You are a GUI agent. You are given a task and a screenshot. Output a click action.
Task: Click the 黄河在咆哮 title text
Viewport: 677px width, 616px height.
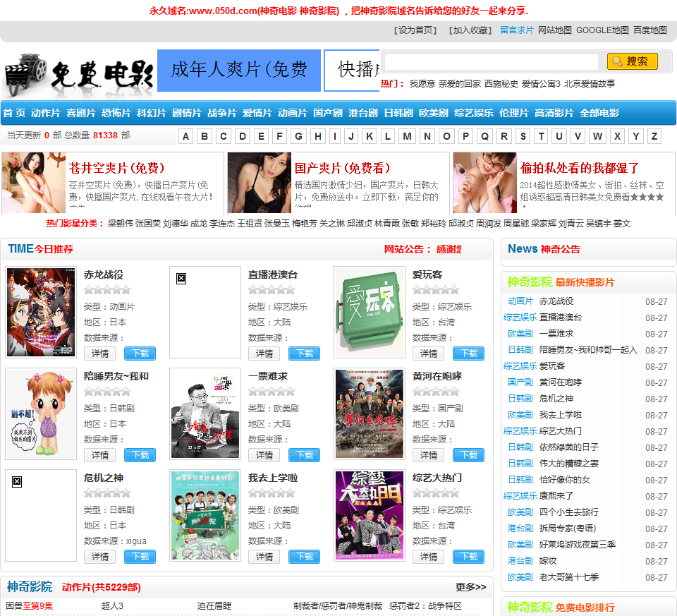[437, 376]
